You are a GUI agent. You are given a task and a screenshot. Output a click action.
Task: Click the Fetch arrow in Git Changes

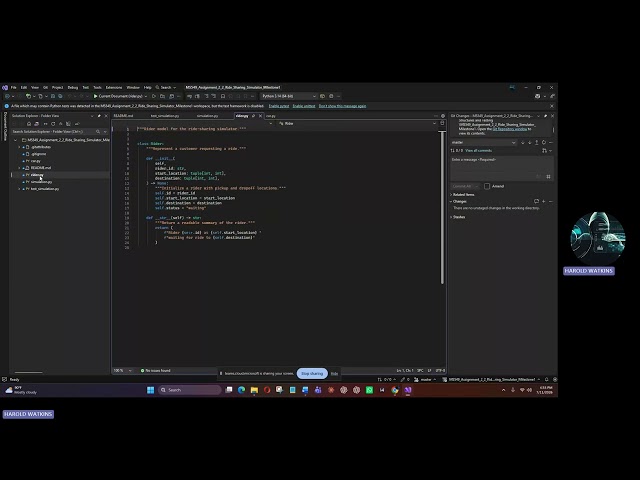tap(522, 142)
